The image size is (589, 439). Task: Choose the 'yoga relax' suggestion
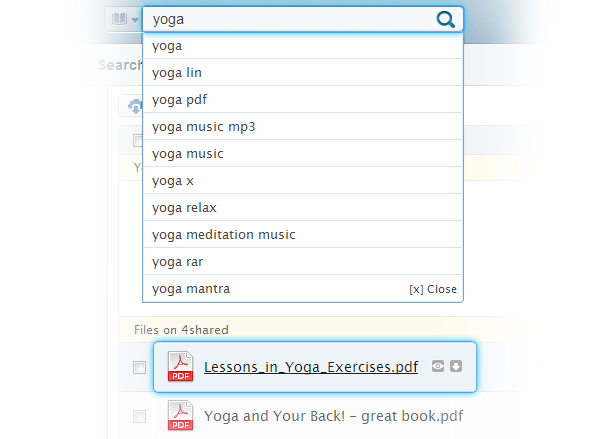[x=303, y=207]
